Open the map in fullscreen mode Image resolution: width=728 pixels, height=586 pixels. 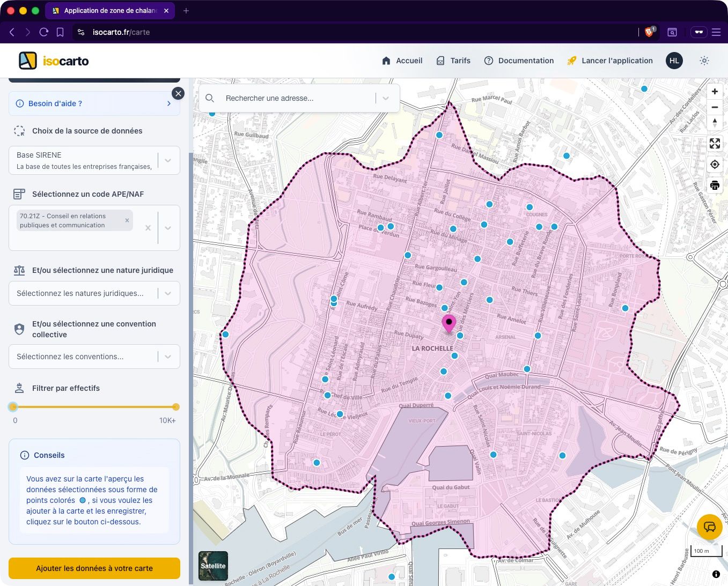[715, 143]
